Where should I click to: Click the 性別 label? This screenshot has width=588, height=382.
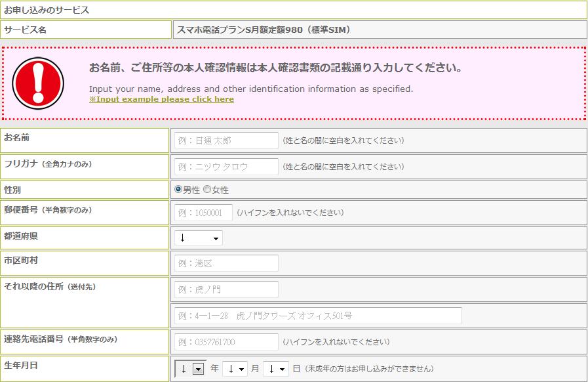point(12,190)
